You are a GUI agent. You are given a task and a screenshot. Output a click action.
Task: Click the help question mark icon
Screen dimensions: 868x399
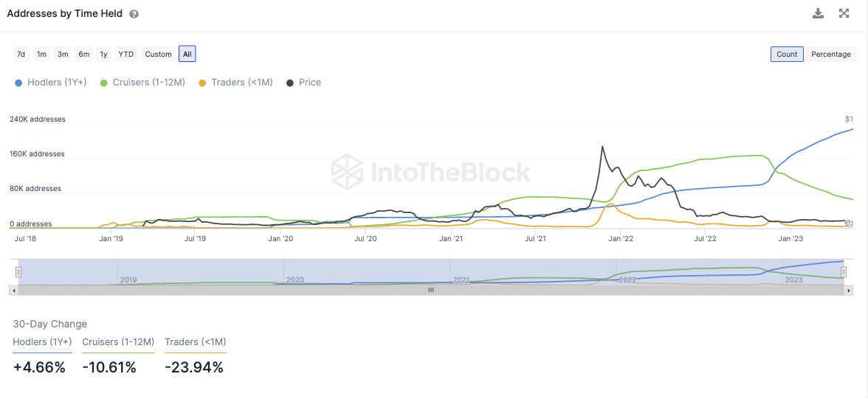tap(134, 14)
